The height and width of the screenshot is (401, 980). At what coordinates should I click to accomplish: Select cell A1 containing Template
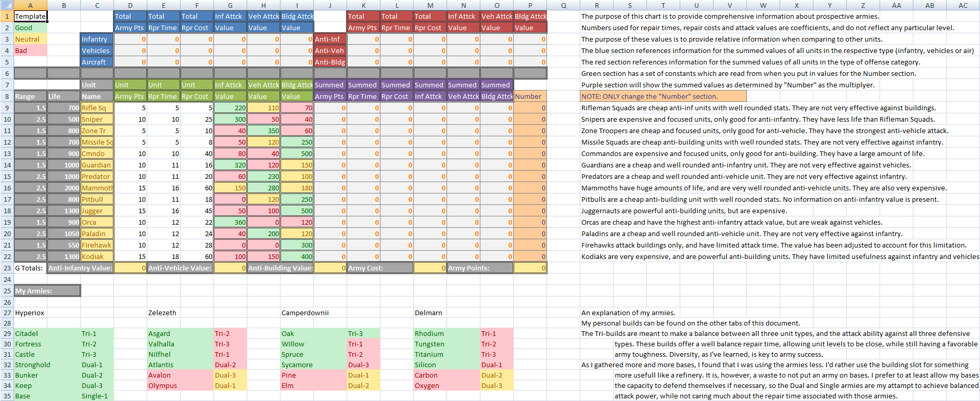coord(30,16)
